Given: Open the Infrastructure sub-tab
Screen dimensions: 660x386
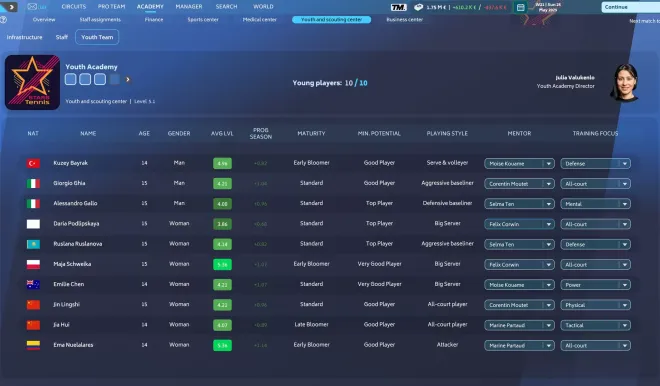Looking at the screenshot, I should [24, 37].
